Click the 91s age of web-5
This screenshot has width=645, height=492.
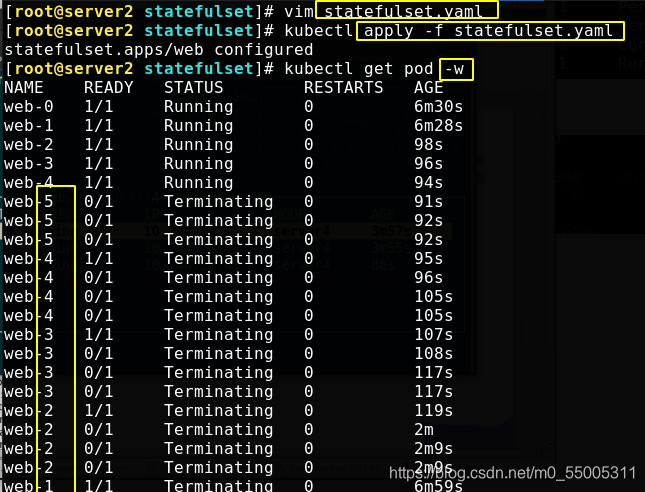[429, 202]
